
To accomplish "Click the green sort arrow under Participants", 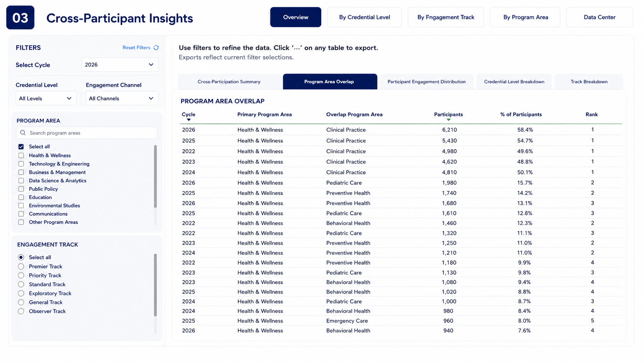I will coord(448,120).
